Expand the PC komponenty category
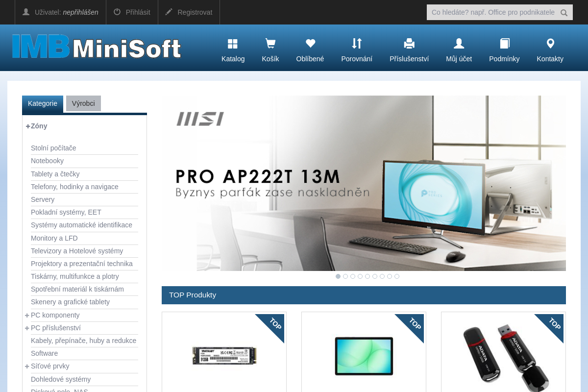Screen dimensions: 588x392 tap(27, 315)
